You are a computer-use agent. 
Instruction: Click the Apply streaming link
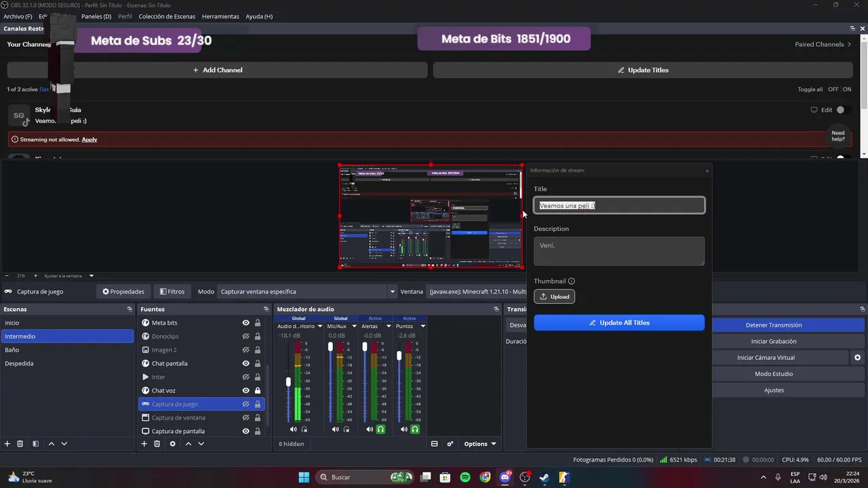tap(90, 140)
